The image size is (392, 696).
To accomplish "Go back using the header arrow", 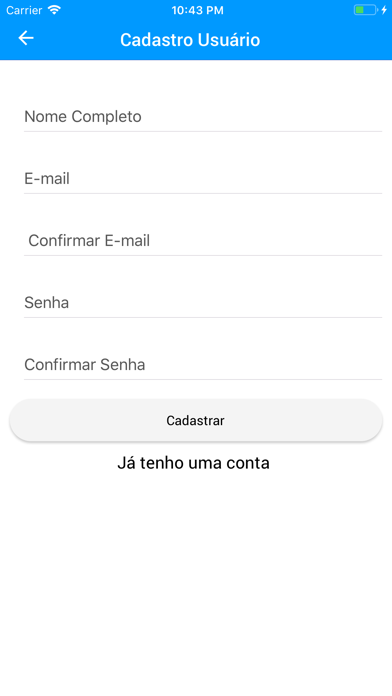I will click(x=26, y=38).
